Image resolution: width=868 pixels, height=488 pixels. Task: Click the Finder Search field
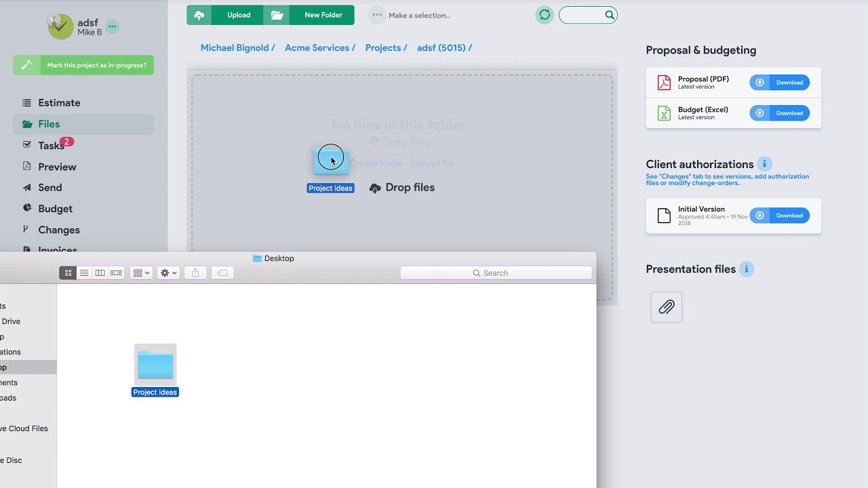(x=496, y=273)
